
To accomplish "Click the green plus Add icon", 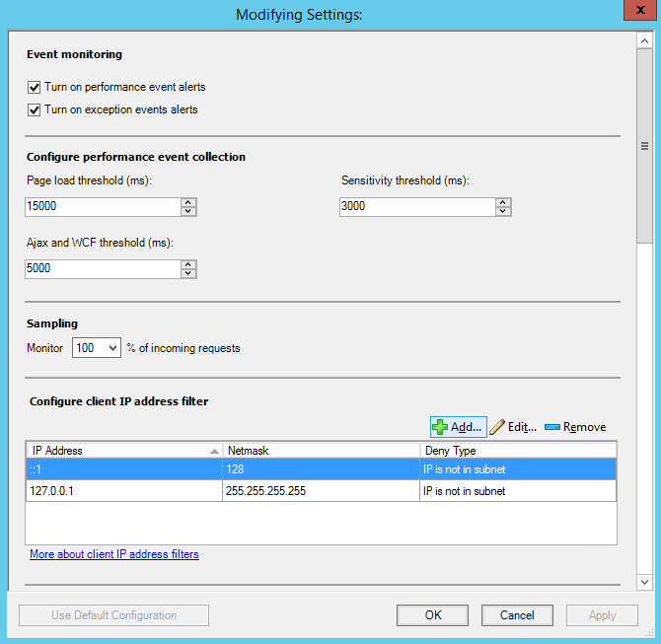I will tap(440, 427).
